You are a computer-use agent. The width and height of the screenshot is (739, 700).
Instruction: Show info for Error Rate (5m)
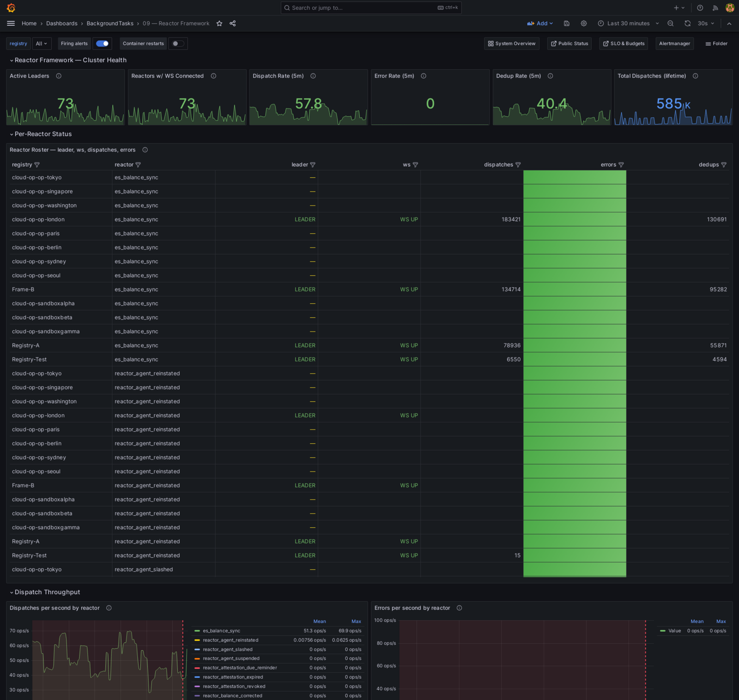424,76
